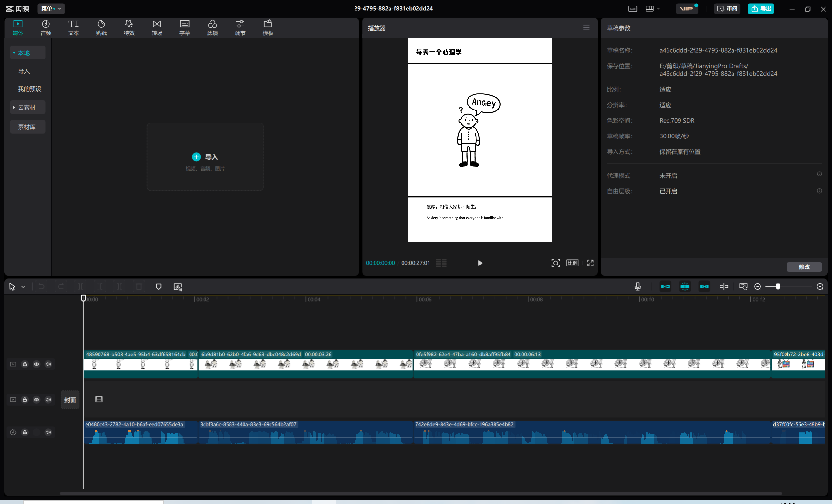Lock the main cover track
The width and height of the screenshot is (832, 504).
25,400
